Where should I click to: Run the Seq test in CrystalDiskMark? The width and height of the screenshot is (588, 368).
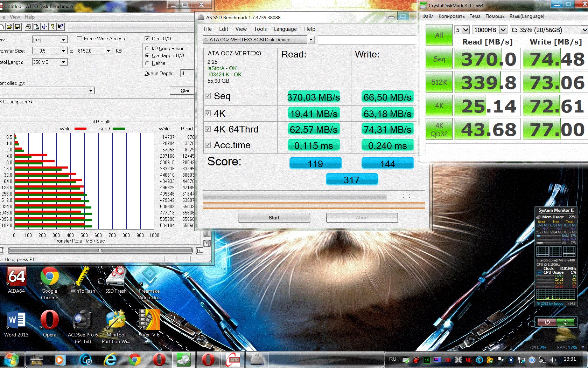tap(439, 59)
